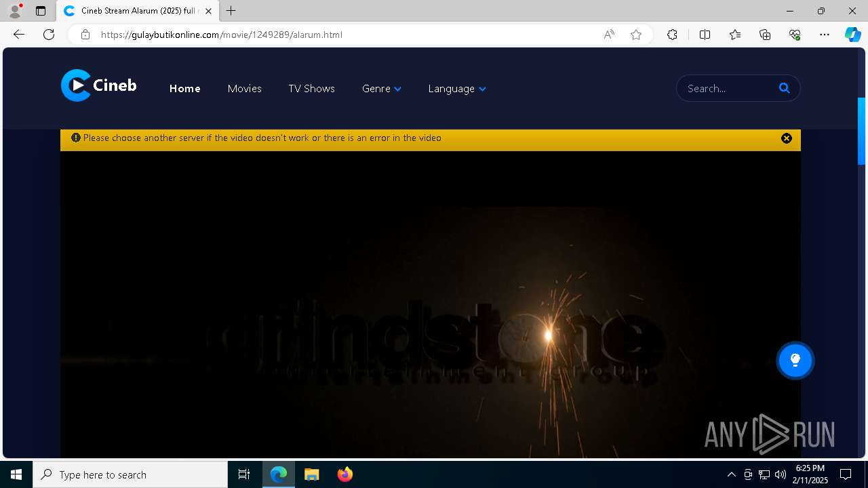Open Read aloud from address bar
This screenshot has height=488, width=868.
(x=609, y=35)
